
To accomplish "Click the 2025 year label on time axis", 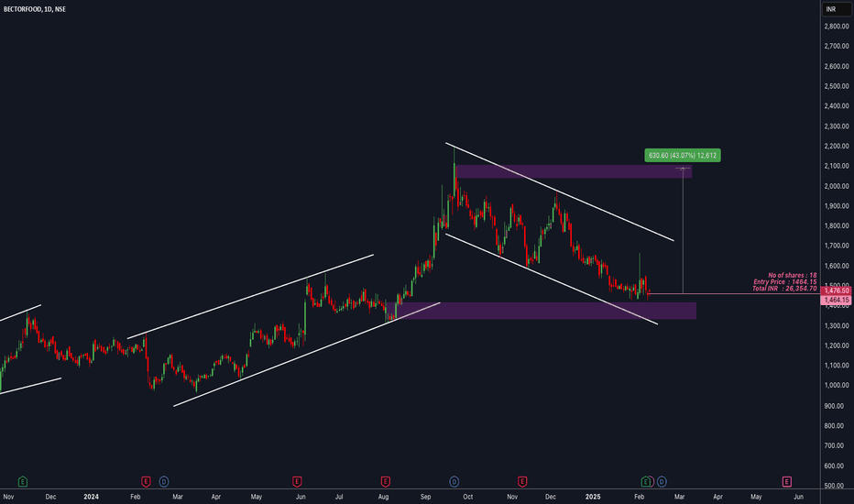I will tap(593, 497).
